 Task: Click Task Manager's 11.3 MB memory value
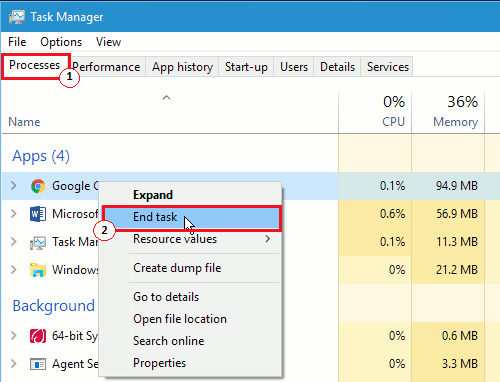457,242
